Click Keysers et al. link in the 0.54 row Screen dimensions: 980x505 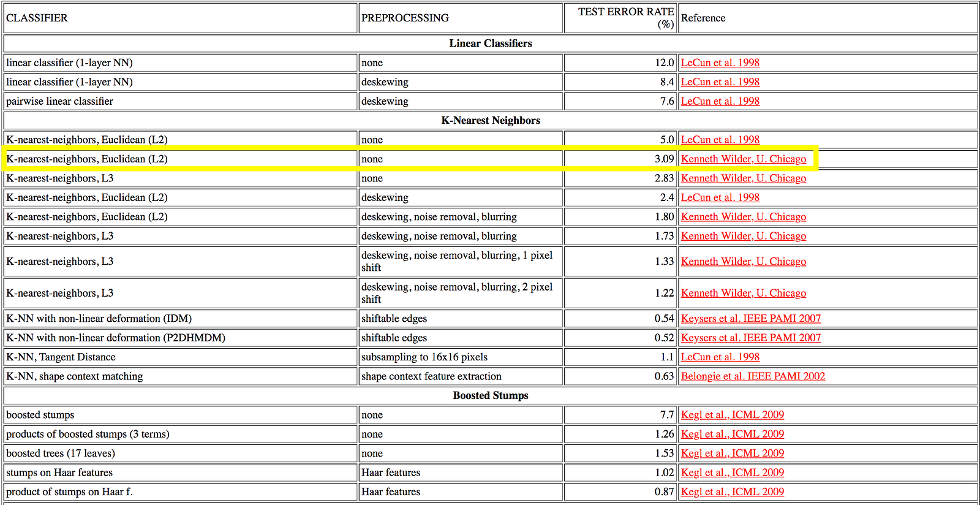click(751, 319)
